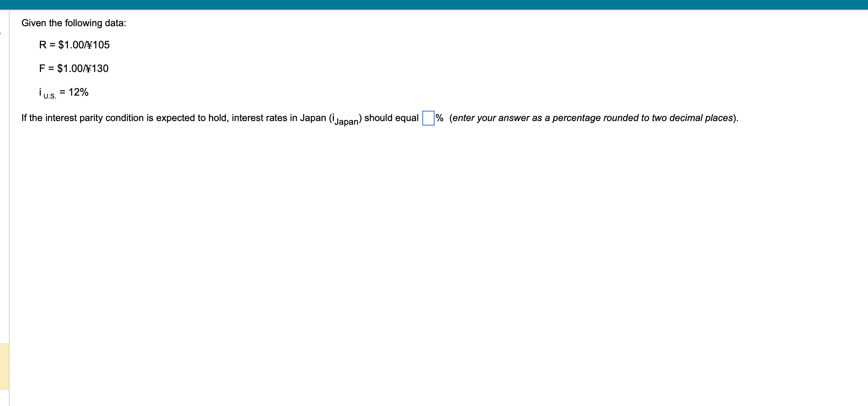
Task: Click the words 'interest parity condition'
Action: click(94, 118)
